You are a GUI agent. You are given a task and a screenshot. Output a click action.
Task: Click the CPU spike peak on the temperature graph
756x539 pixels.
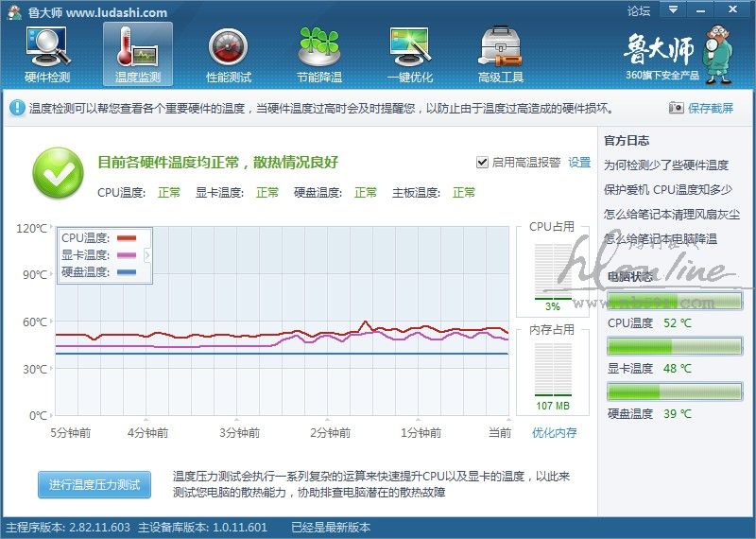tap(366, 322)
